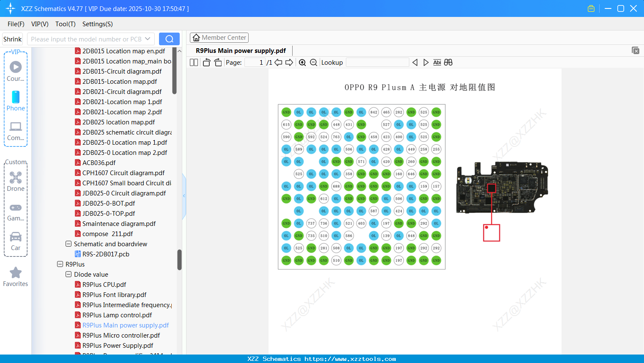Click the tree scroll-up arrow
Screen dimensions: 644x363
(179, 51)
